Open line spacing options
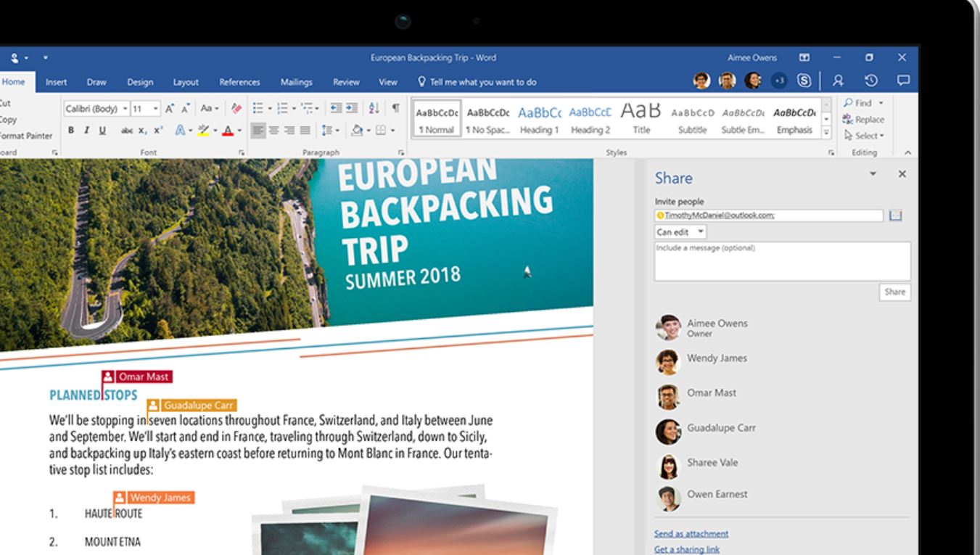Viewport: 980px width, 555px height. pyautogui.click(x=331, y=131)
